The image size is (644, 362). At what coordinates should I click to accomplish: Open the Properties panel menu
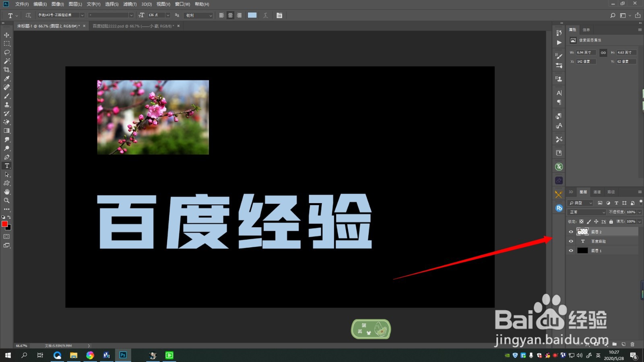coord(640,30)
